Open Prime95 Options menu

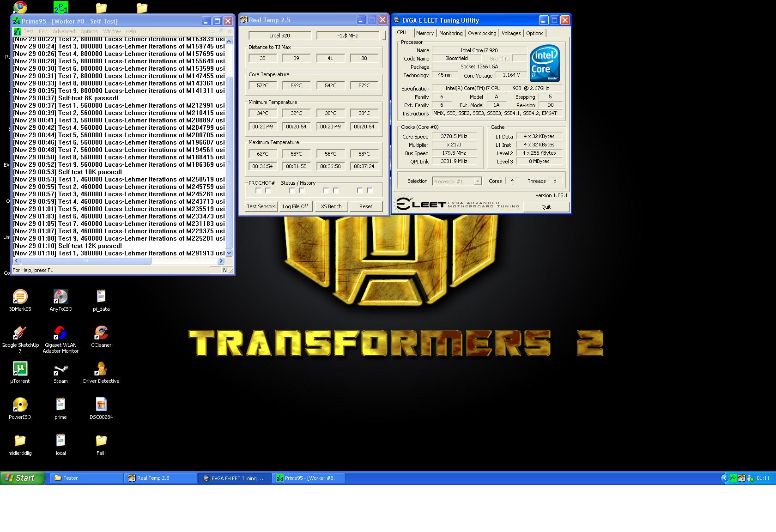click(89, 31)
